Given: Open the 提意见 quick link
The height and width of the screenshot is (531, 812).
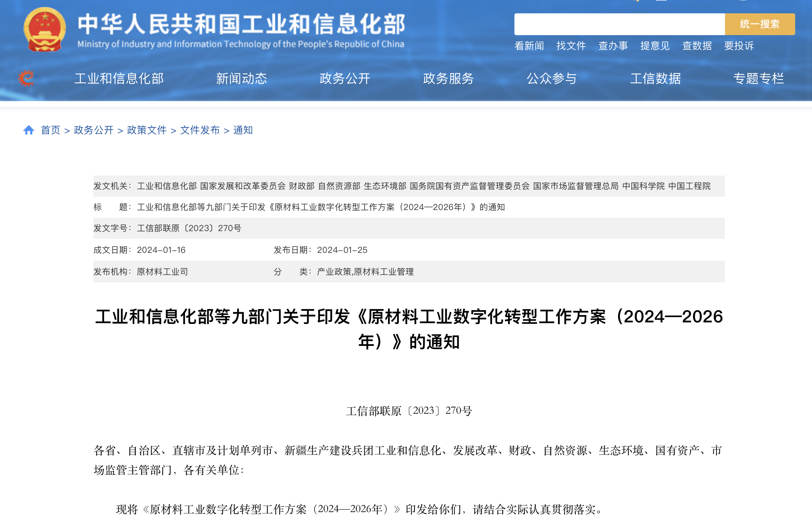Looking at the screenshot, I should coord(655,46).
